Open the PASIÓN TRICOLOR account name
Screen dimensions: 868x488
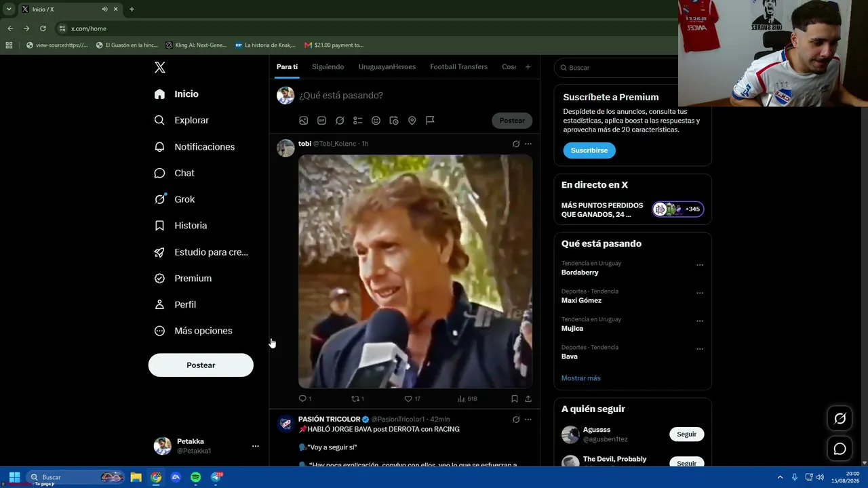click(x=329, y=420)
